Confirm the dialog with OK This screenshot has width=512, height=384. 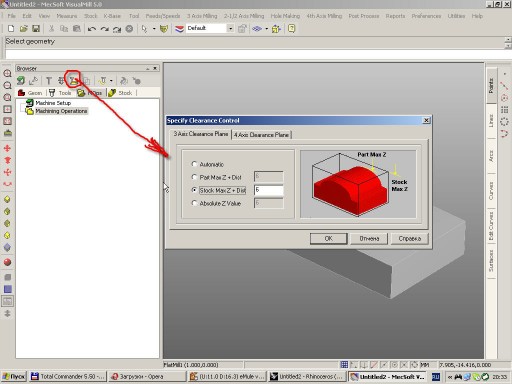point(328,239)
